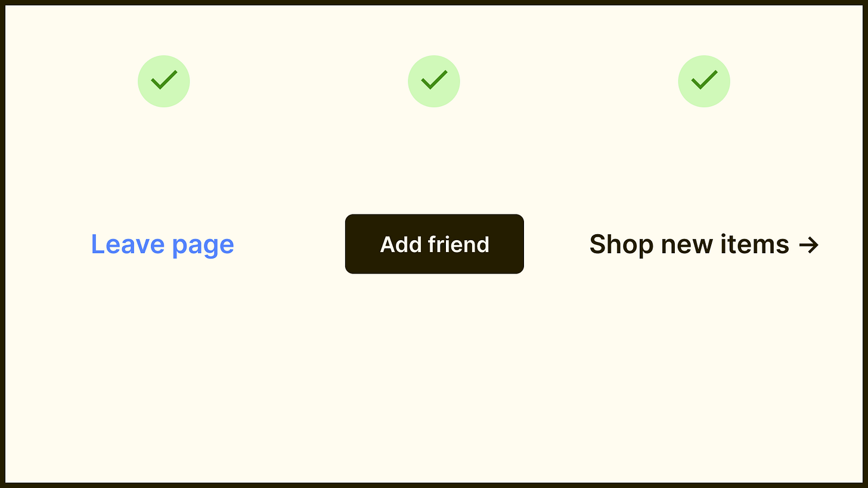Go to Shop new items with arrow
The height and width of the screenshot is (488, 868).
tap(704, 244)
